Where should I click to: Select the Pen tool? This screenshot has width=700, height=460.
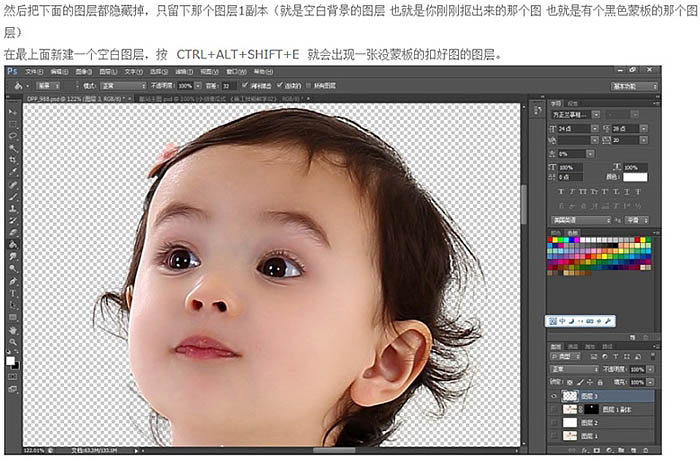pos(13,281)
